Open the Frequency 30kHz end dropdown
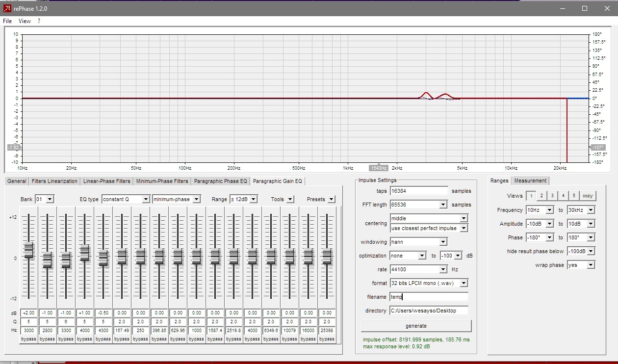This screenshot has width=618, height=364. pos(581,210)
